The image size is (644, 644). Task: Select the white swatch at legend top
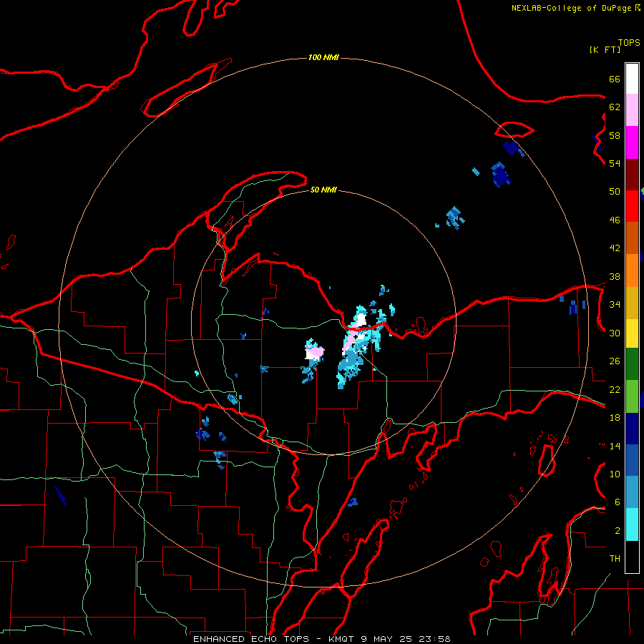[632, 79]
